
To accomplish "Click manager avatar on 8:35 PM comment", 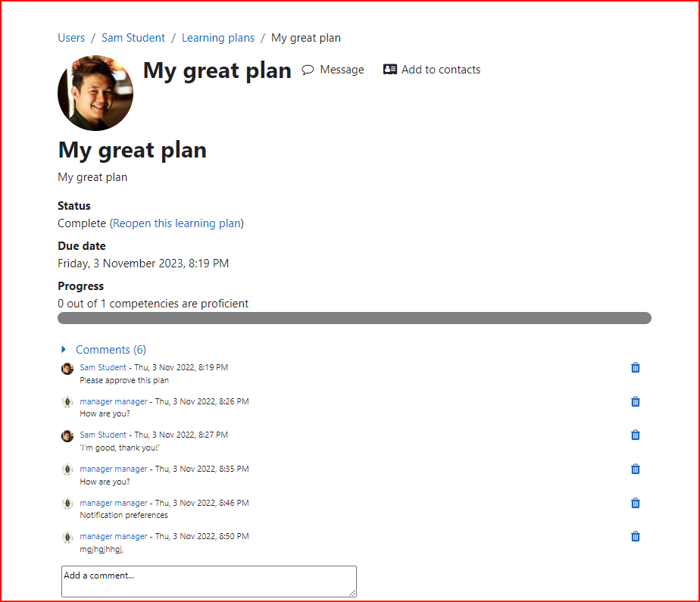I will (x=67, y=469).
